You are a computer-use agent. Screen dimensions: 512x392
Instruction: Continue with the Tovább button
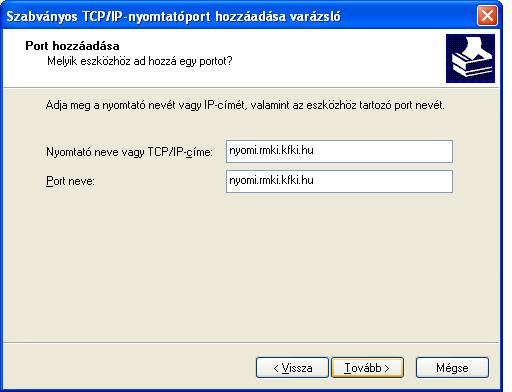[367, 368]
